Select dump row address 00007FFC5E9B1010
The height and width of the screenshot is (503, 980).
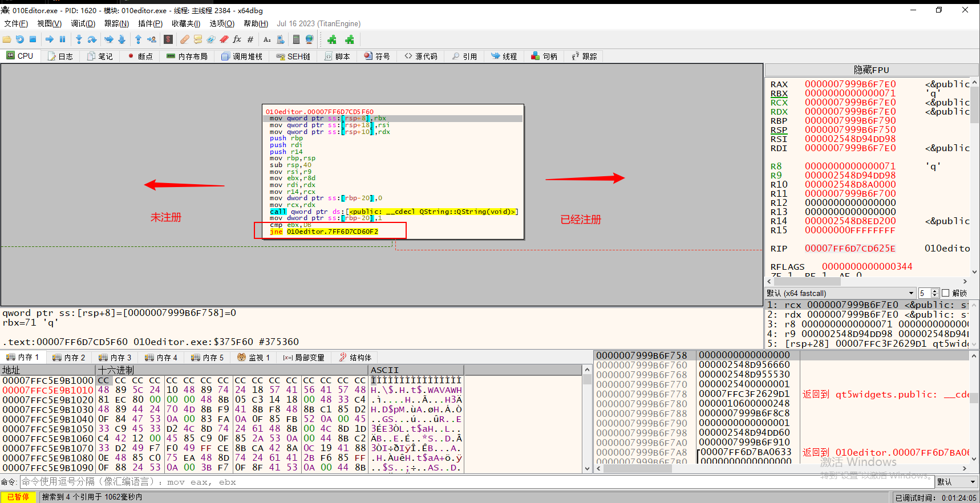tap(48, 390)
